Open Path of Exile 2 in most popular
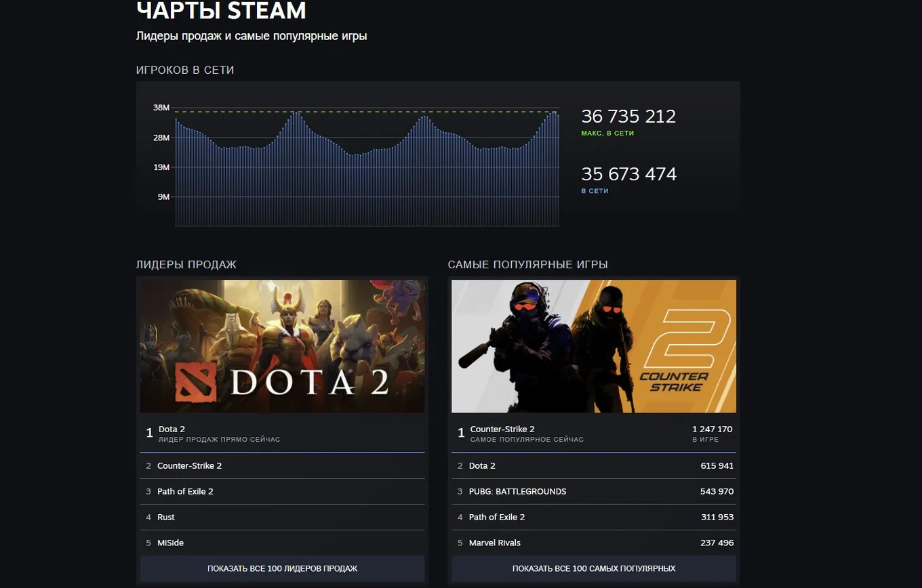Image resolution: width=922 pixels, height=588 pixels. click(594, 518)
